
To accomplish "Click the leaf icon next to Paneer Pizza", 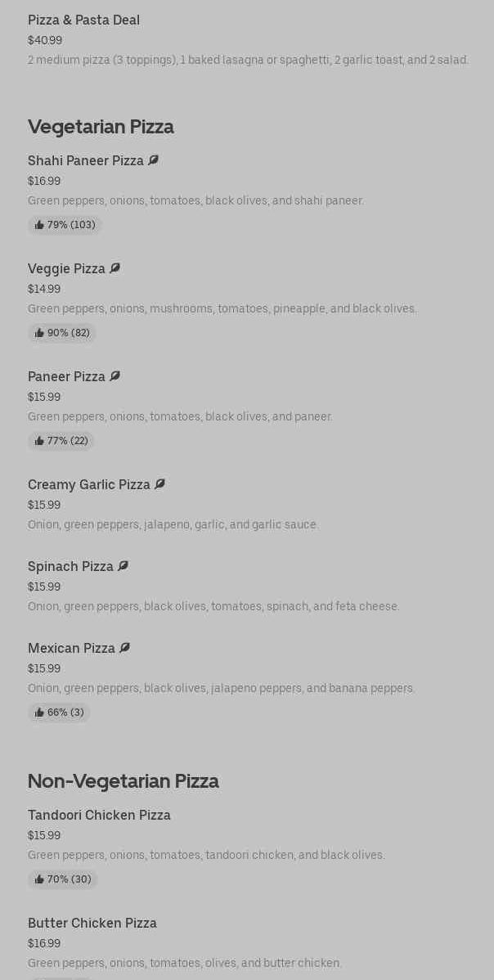I will (x=115, y=376).
